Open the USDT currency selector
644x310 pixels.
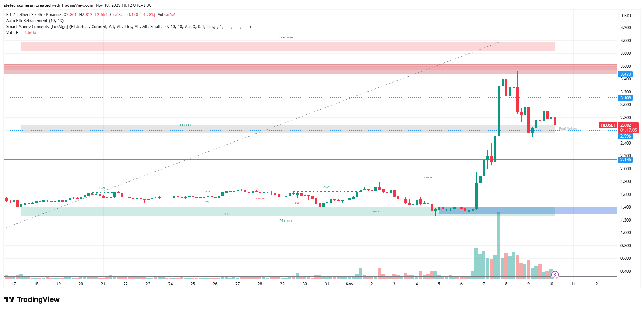pos(627,15)
